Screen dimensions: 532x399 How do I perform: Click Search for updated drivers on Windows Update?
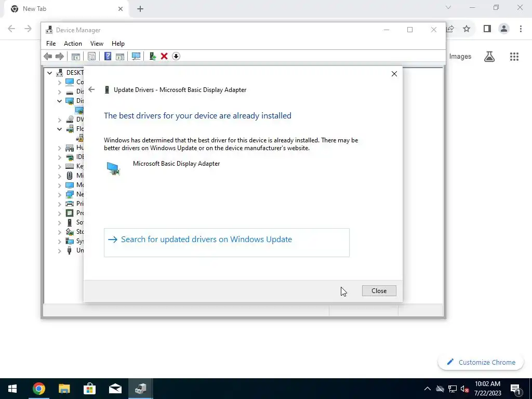click(x=227, y=243)
